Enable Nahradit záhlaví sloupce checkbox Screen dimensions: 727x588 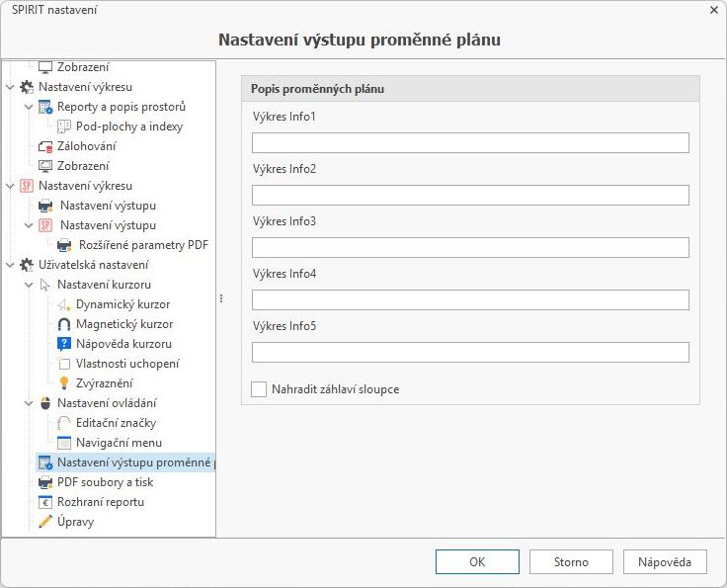tap(259, 389)
